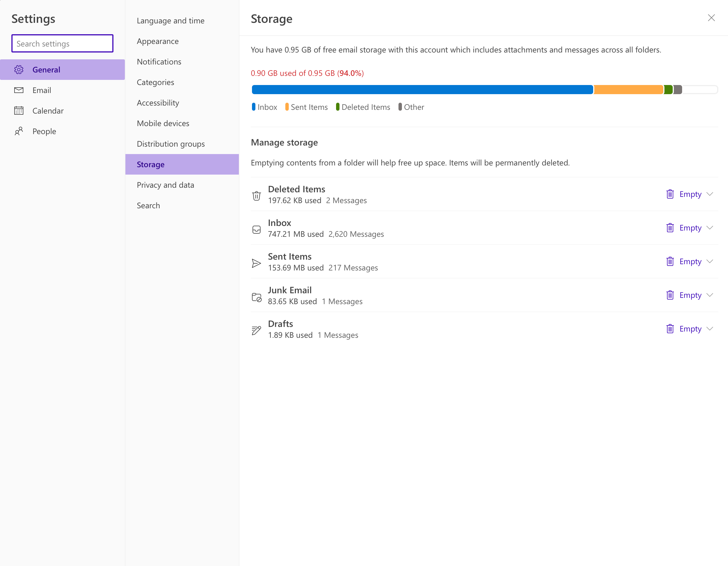Click trash icon in Drafts Empty button

click(x=670, y=329)
